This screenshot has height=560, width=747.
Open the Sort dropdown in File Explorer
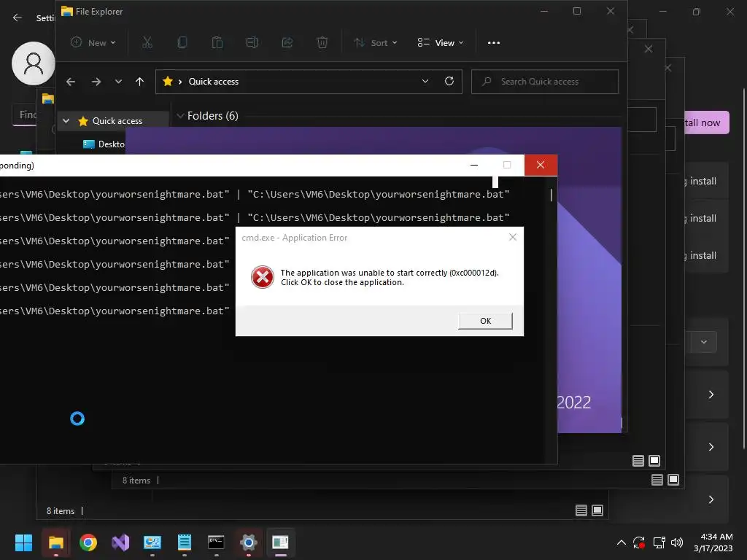(376, 43)
